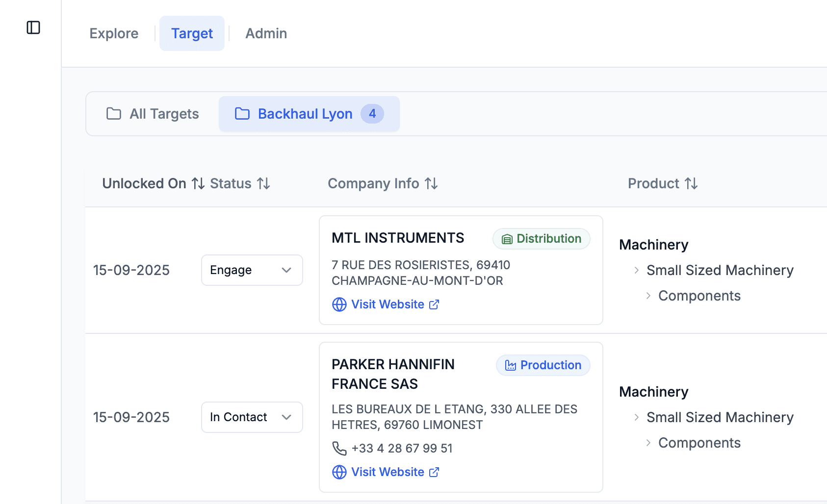Screen dimensions: 827x504
Task: Click the globe icon for Parker Hannifin
Action: [x=339, y=472]
